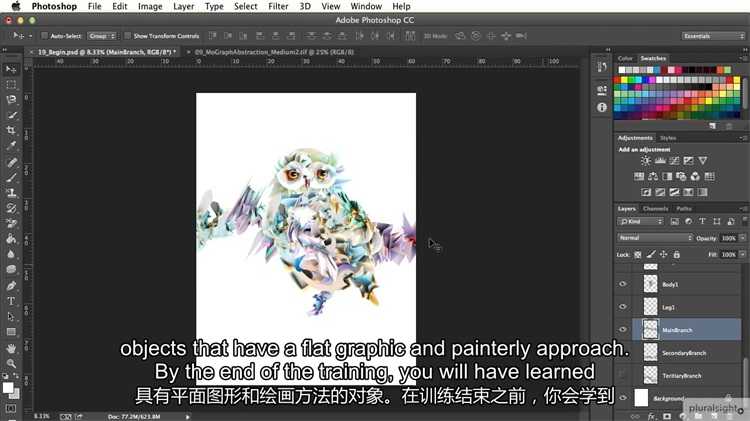Select the History Brush tool
This screenshot has width=750, height=421.
(x=11, y=208)
